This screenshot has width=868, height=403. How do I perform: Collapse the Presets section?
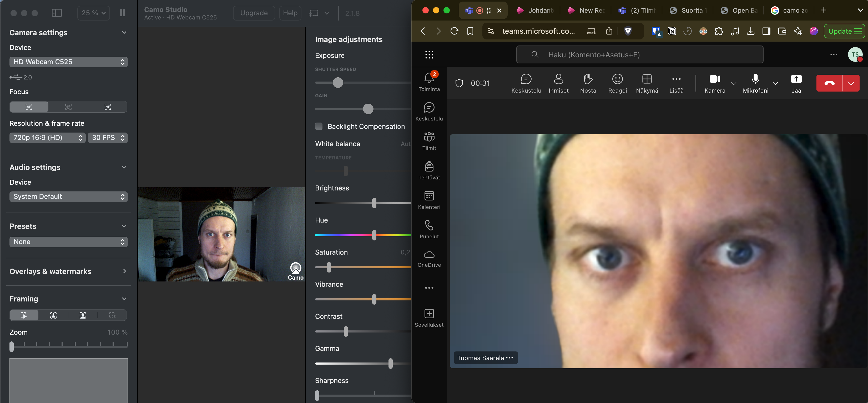click(x=124, y=226)
